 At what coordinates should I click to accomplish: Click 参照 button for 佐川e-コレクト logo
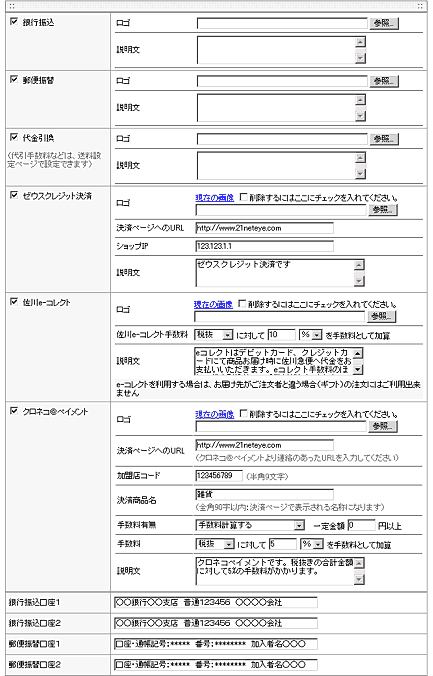pos(382,316)
